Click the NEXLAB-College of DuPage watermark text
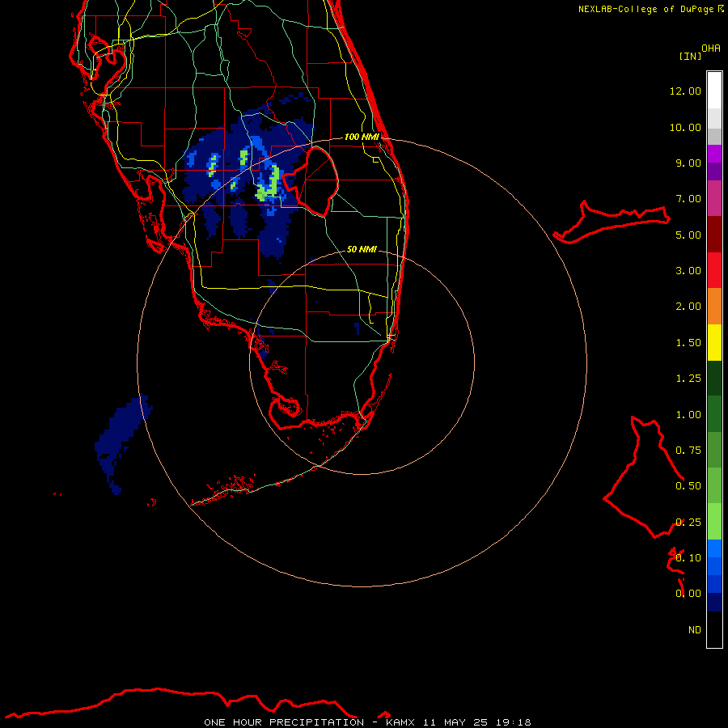Screen dimensions: 728x728 650,9
